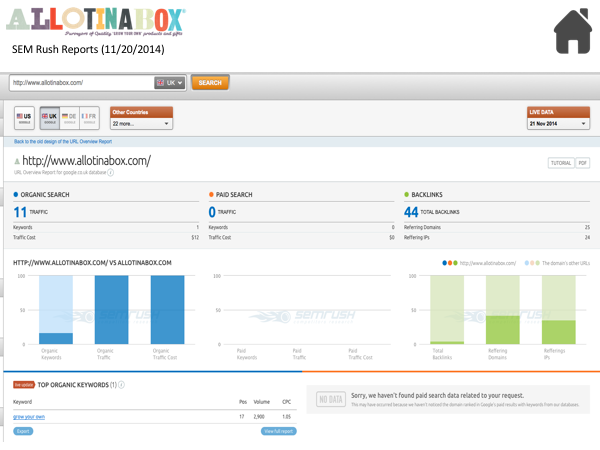
Task: Click the blue Organic Search dot
Action: [16, 194]
